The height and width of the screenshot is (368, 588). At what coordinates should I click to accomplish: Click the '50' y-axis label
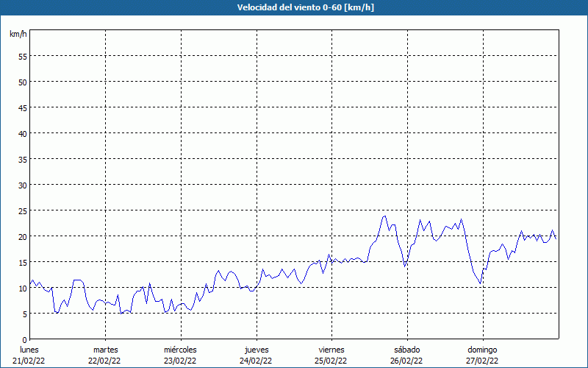pyautogui.click(x=23, y=82)
